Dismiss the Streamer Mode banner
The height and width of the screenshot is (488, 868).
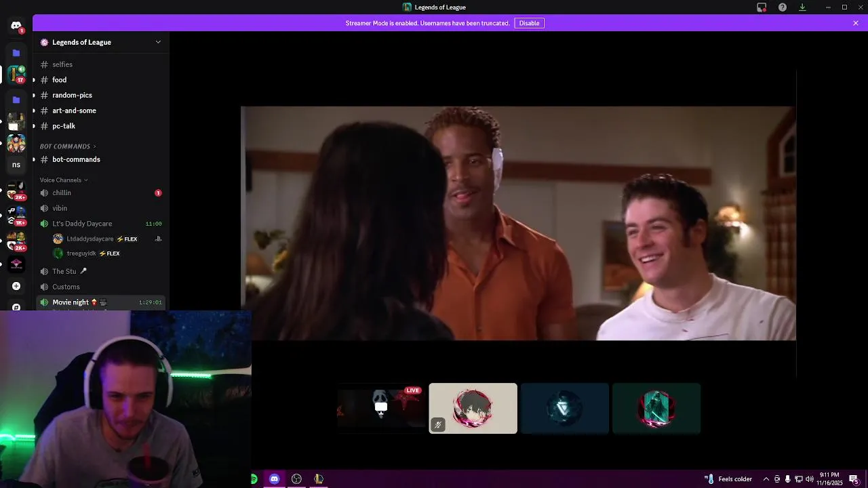856,23
